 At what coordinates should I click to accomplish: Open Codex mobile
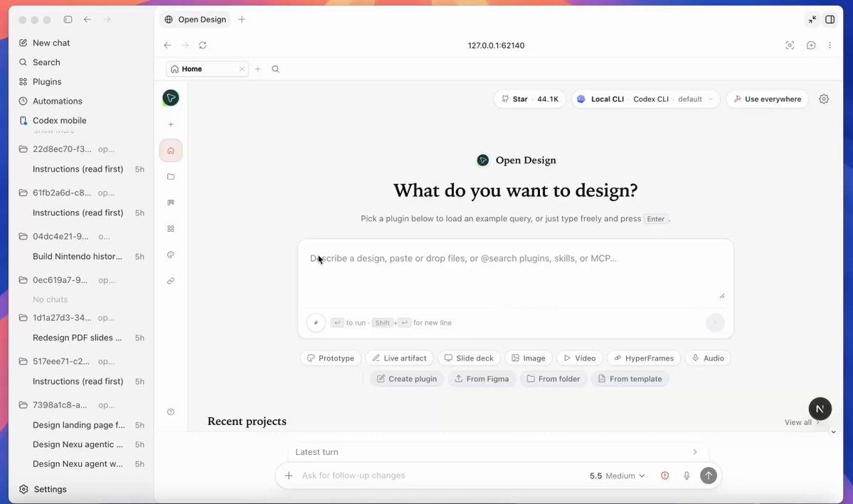coord(59,121)
